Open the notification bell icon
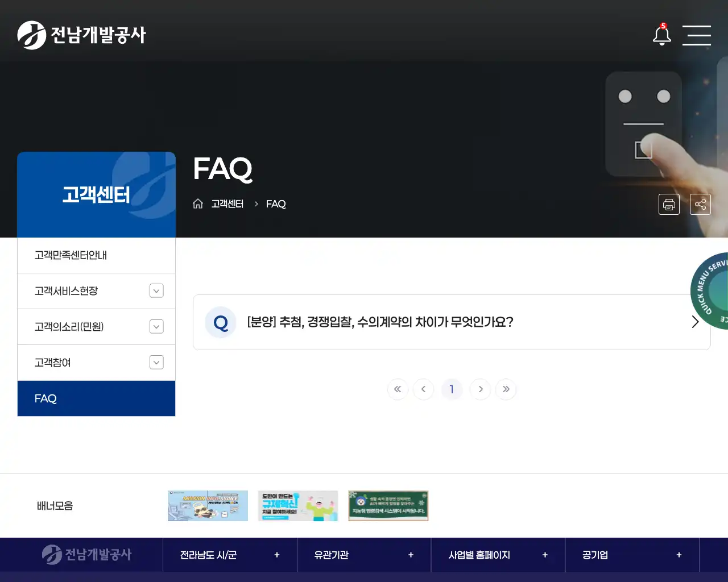 (x=661, y=35)
